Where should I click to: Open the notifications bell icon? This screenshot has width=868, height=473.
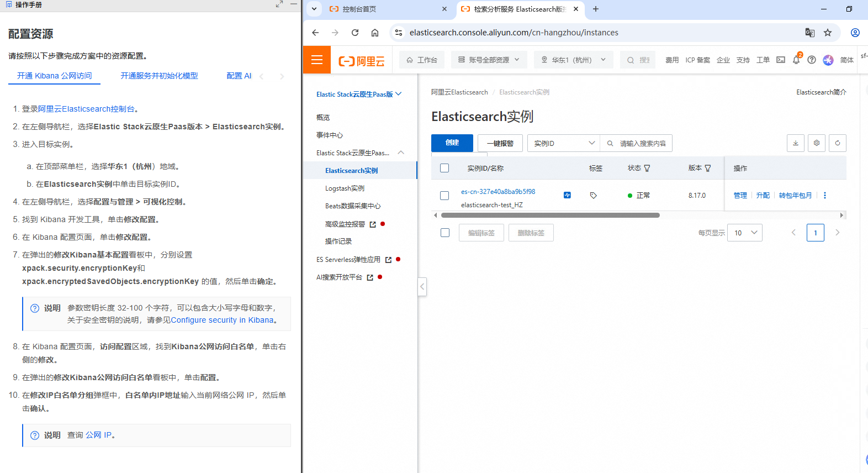click(x=796, y=60)
